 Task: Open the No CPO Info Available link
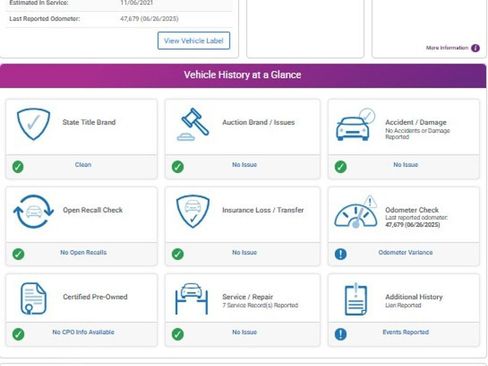tap(83, 332)
